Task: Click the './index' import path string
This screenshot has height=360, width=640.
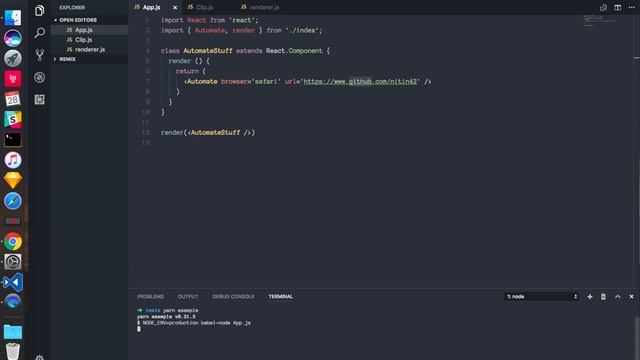Action: click(x=302, y=31)
